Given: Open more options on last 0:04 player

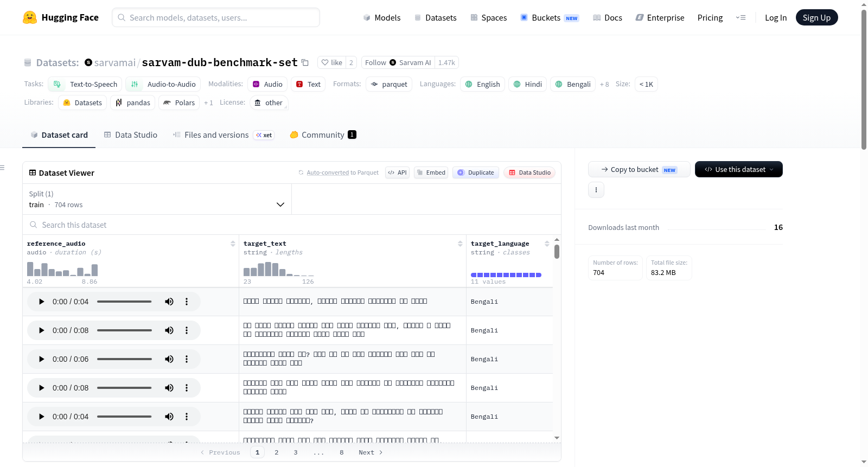Looking at the screenshot, I should [x=187, y=417].
